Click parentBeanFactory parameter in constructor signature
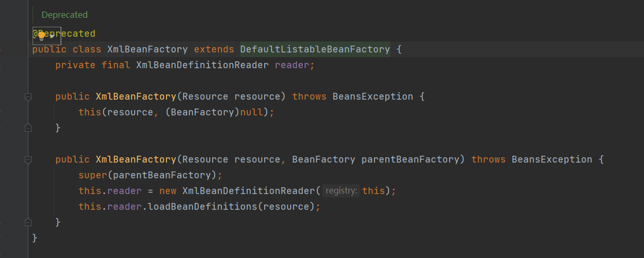 pyautogui.click(x=410, y=159)
